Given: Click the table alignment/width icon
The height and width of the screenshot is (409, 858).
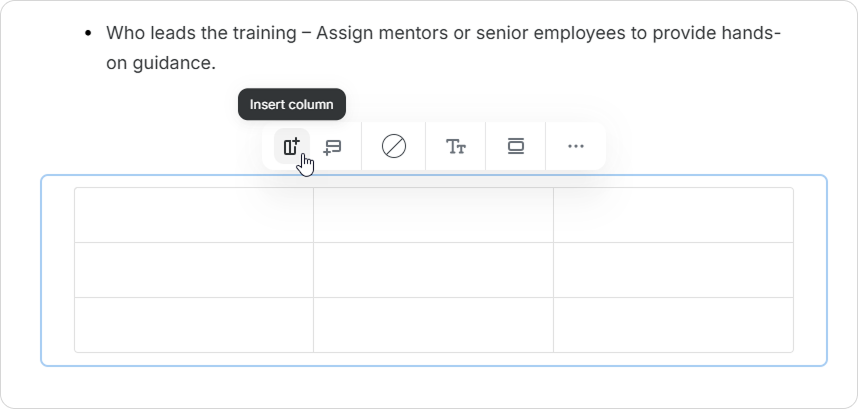Looking at the screenshot, I should click(516, 147).
